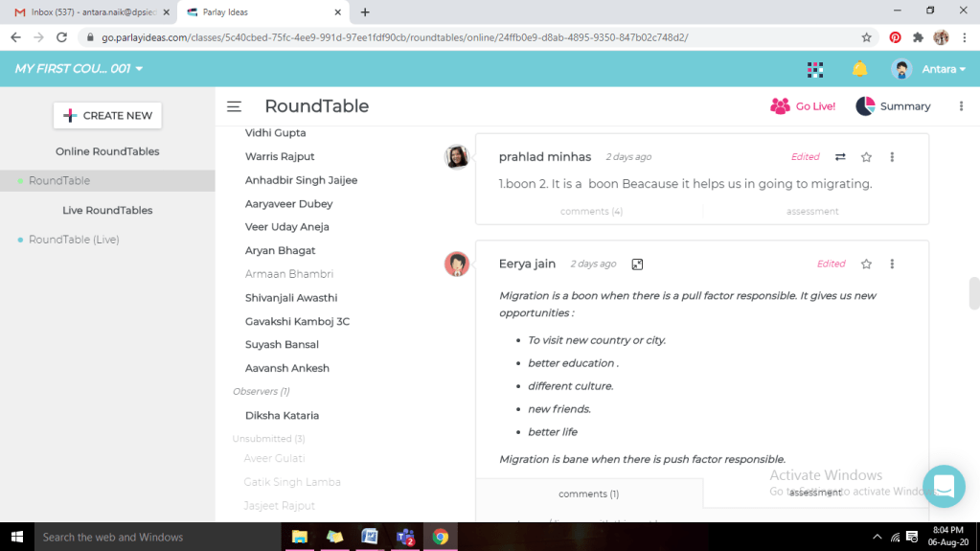Open RoundTable more options kebab menu
The image size is (980, 551).
[961, 106]
